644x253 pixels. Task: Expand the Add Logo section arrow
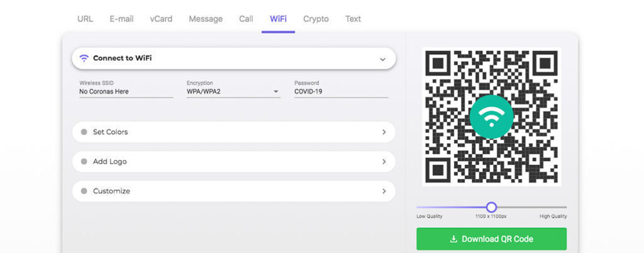pyautogui.click(x=384, y=161)
